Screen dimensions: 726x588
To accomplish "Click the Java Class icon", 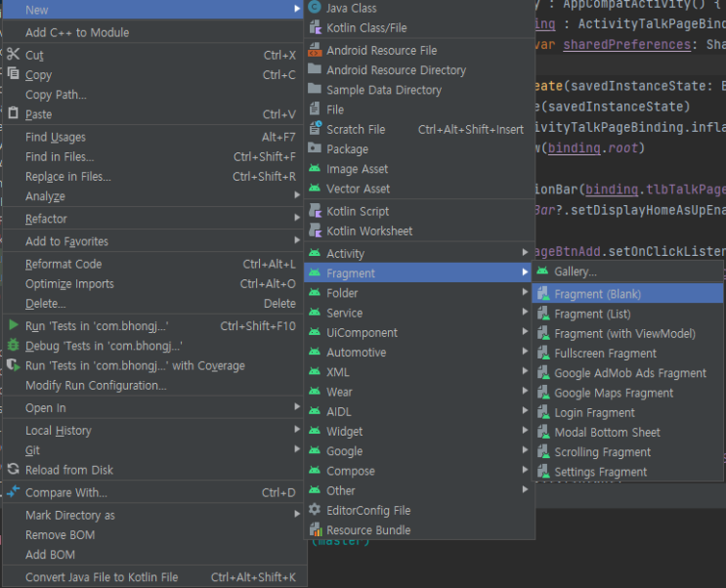I will tap(315, 8).
